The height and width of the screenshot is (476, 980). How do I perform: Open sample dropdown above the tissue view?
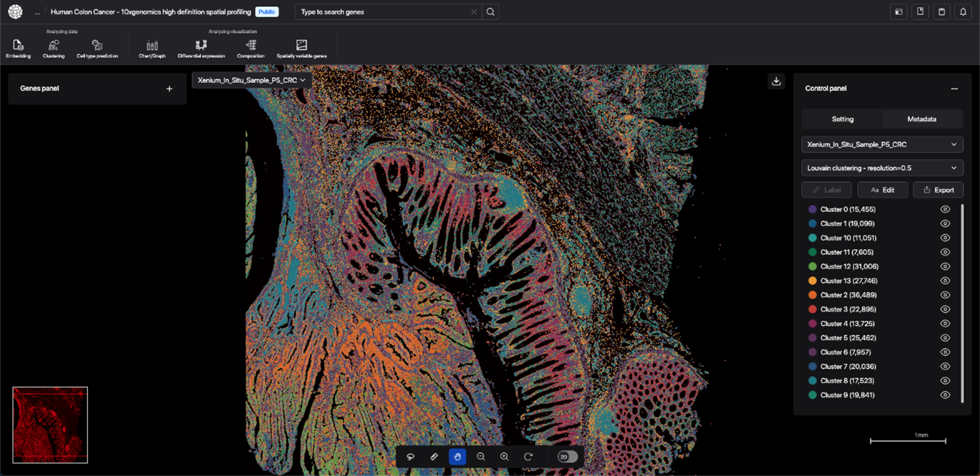click(252, 80)
